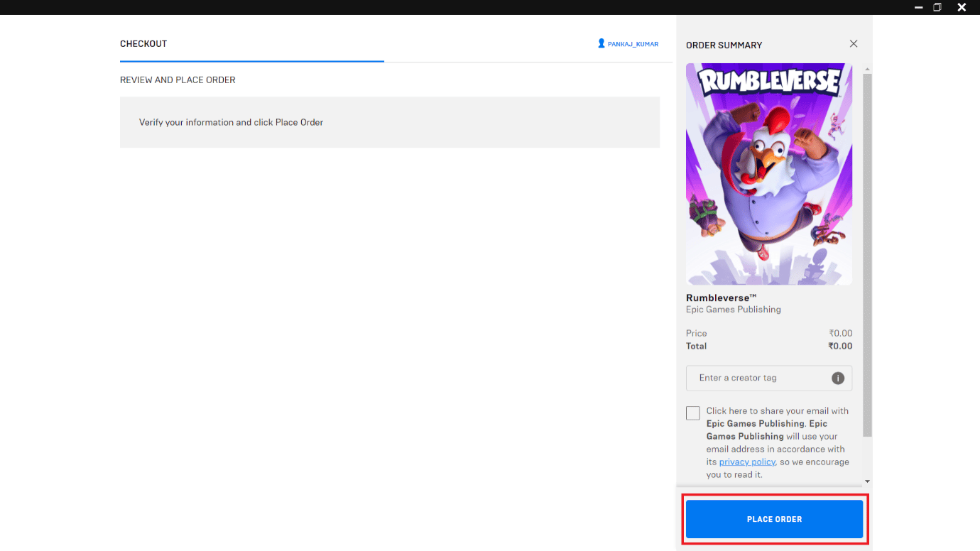Click the user profile icon
Viewport: 980px width, 551px height.
click(x=601, y=43)
